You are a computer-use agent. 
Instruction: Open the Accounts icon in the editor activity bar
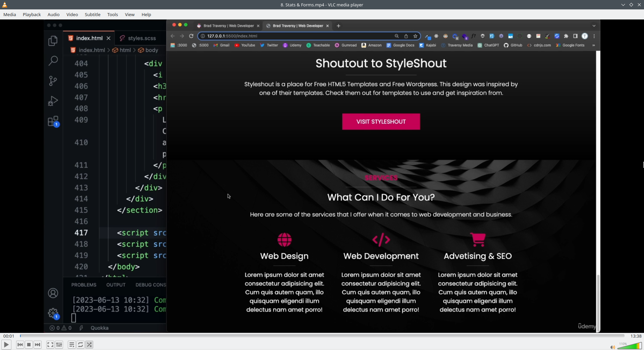point(53,293)
